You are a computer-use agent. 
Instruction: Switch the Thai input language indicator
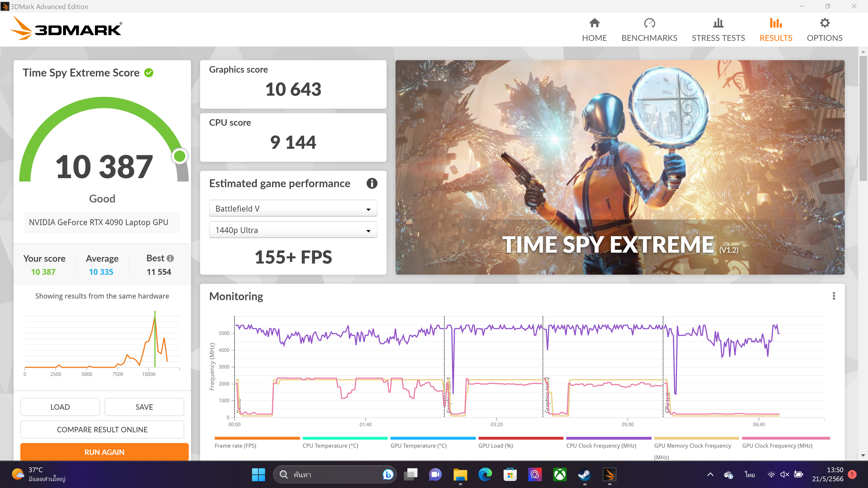click(x=750, y=474)
